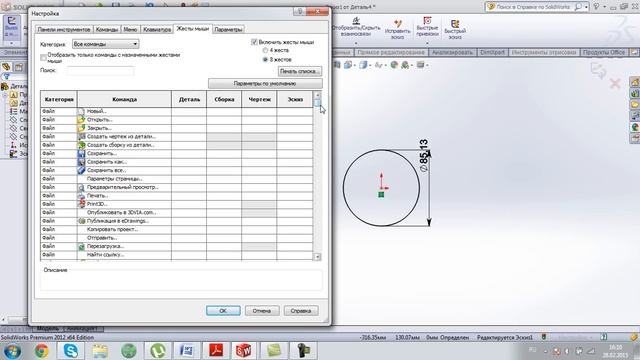Image resolution: width=640 pixels, height=360 pixels.
Task: Click the Деталь column header
Action: click(x=189, y=99)
